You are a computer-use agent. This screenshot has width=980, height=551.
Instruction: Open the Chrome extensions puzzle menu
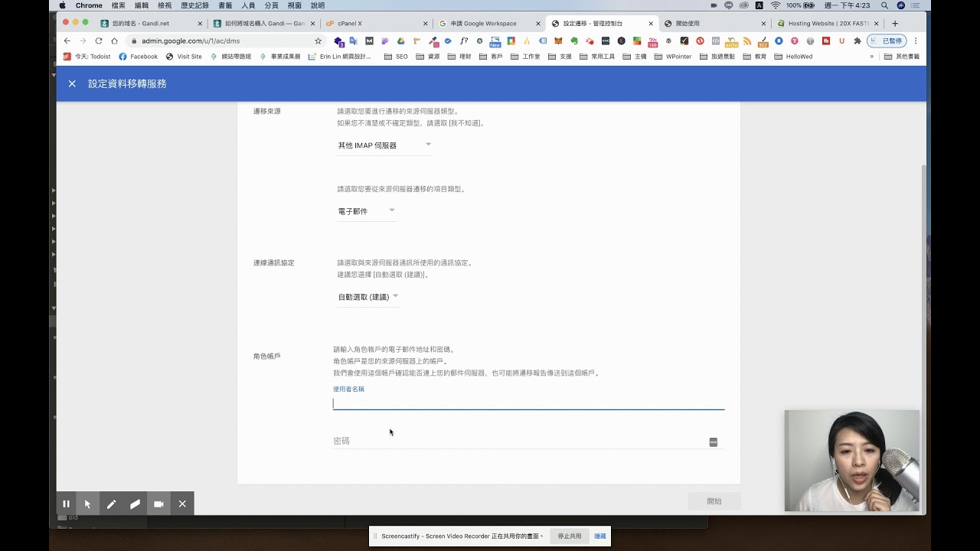(x=857, y=41)
